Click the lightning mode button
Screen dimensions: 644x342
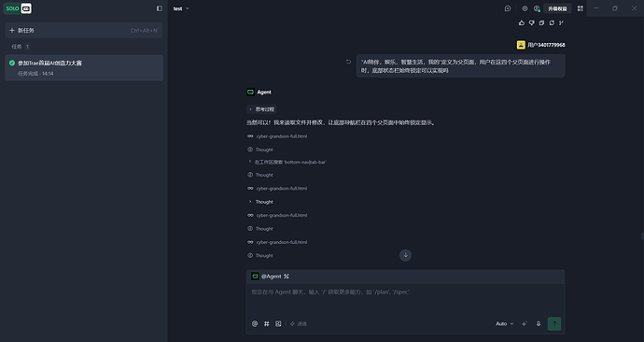(299, 324)
